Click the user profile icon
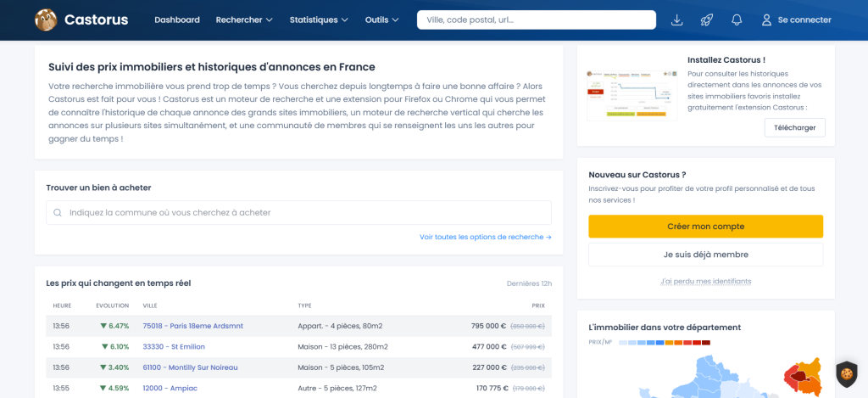Viewport: 868px width, 398px height. pos(766,20)
